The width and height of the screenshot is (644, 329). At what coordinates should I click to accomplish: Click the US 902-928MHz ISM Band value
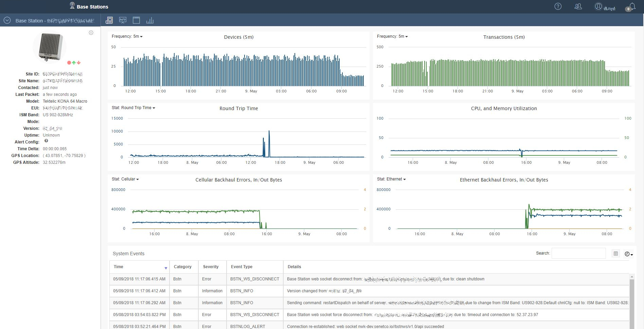tap(58, 115)
